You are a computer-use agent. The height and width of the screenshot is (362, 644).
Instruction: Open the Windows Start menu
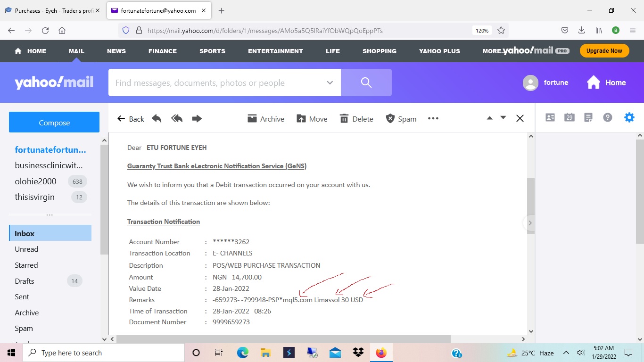11,353
